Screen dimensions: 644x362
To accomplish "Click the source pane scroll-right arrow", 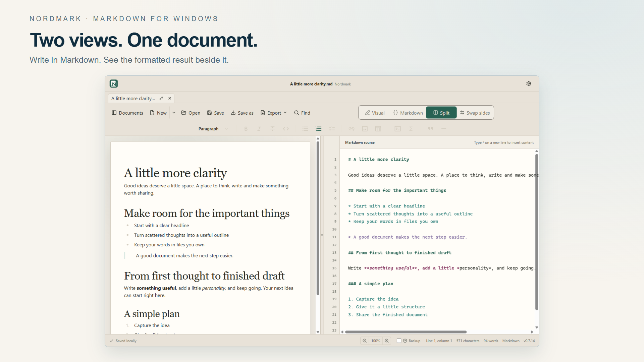I will coord(532,332).
